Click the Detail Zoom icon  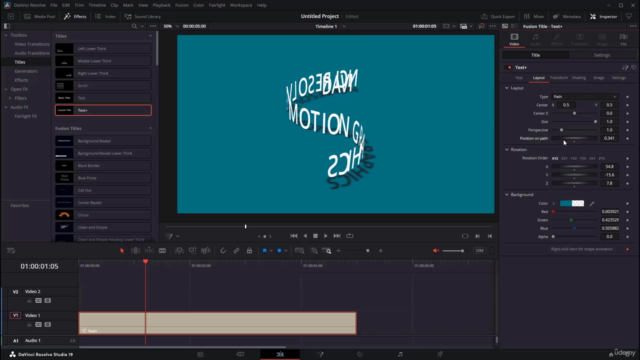click(314, 251)
